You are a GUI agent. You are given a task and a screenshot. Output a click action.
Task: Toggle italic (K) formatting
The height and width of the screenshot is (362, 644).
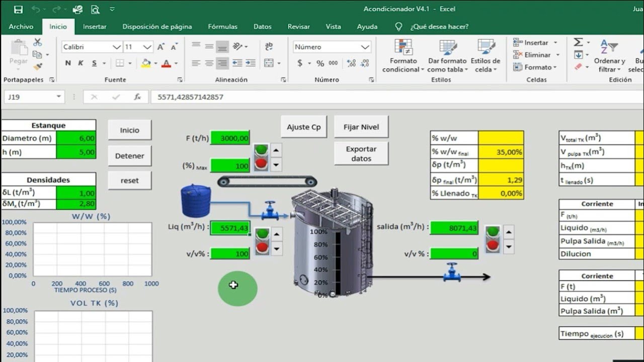(80, 63)
